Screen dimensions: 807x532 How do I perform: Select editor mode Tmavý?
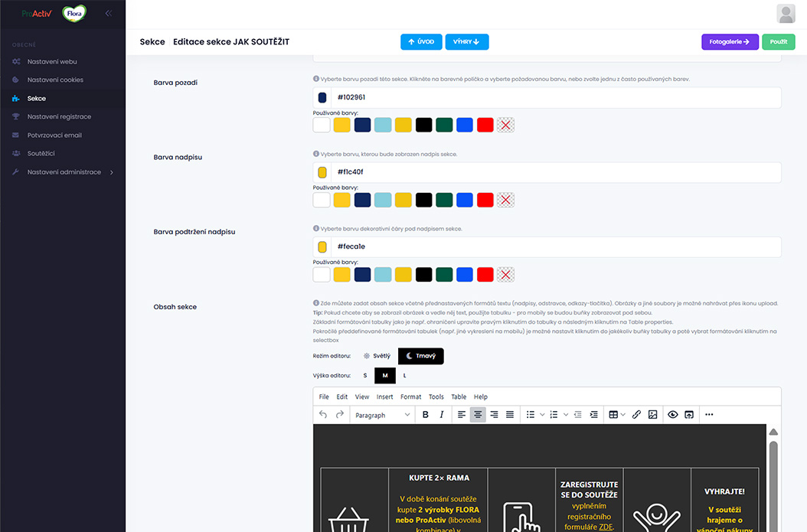coord(421,356)
